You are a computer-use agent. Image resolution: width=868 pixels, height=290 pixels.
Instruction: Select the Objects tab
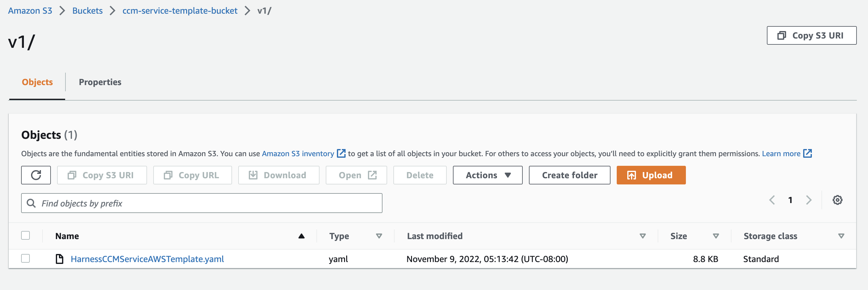coord(37,82)
